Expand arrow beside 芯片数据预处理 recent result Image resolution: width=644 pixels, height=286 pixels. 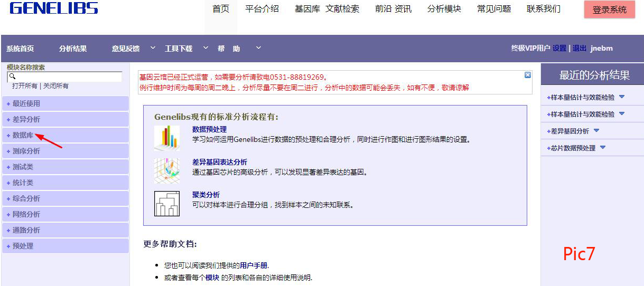[x=603, y=148]
